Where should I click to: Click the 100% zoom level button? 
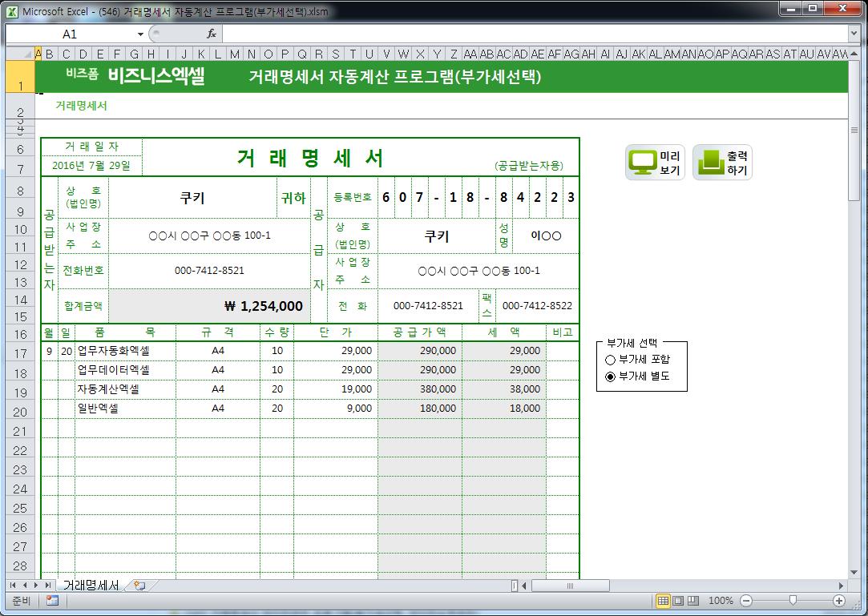point(721,601)
